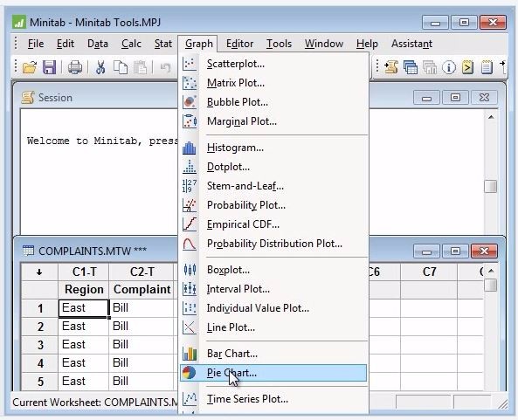Select column header C7
The height and width of the screenshot is (420, 518).
[x=429, y=272]
